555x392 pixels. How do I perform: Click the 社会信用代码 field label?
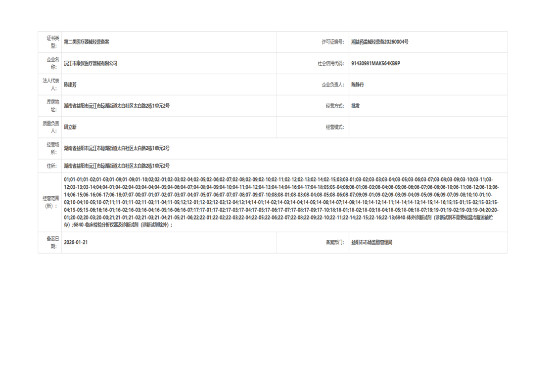(330, 63)
